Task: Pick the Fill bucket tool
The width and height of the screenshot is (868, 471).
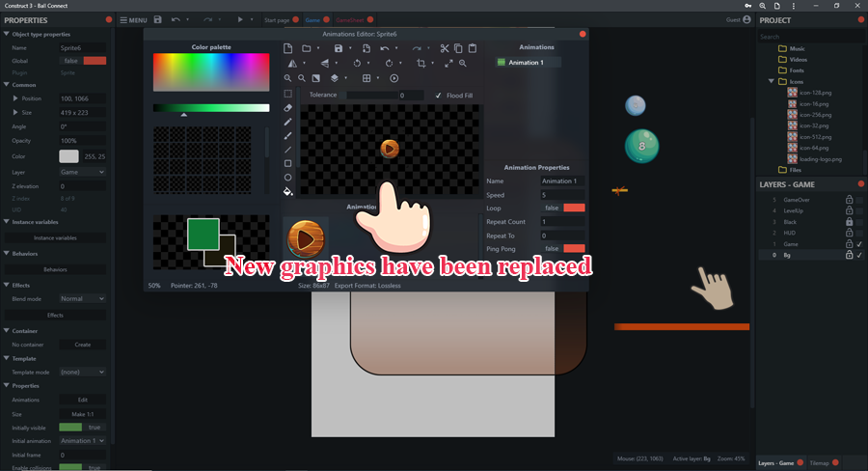Action: [288, 191]
